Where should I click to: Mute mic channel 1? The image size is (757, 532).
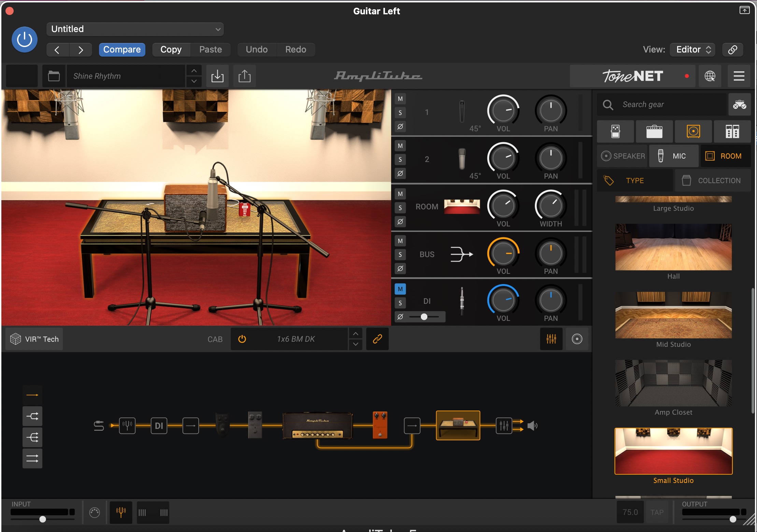pos(400,99)
